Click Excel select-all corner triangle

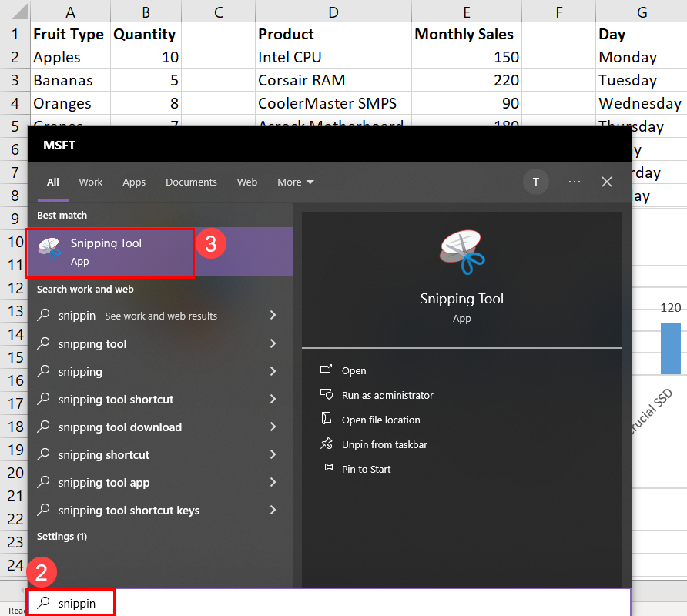coord(19,12)
